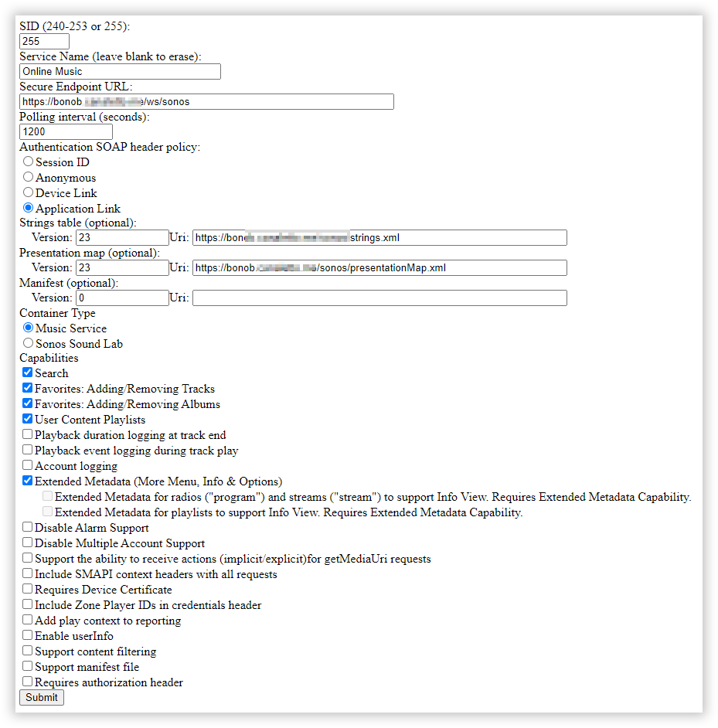Check Requires Device Certificate option
Viewport: 718px width, 728px height.
pyautogui.click(x=28, y=589)
